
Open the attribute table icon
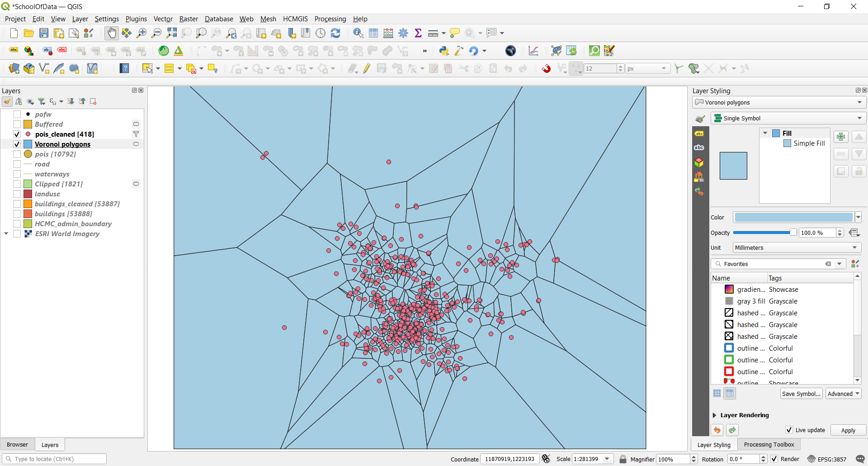tap(373, 33)
